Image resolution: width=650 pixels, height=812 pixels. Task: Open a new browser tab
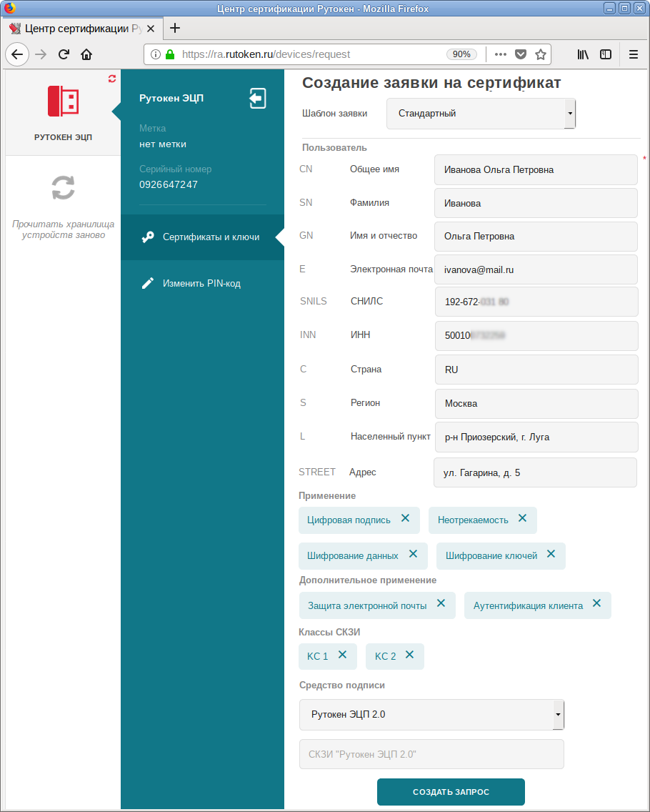tap(175, 28)
